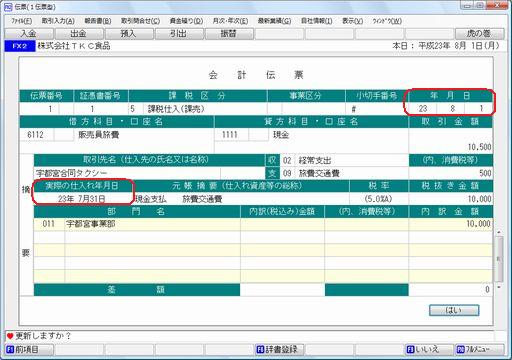This screenshot has height=360, width=512.
Task: Click the department list vertical scrollbar
Action: coord(499,259)
